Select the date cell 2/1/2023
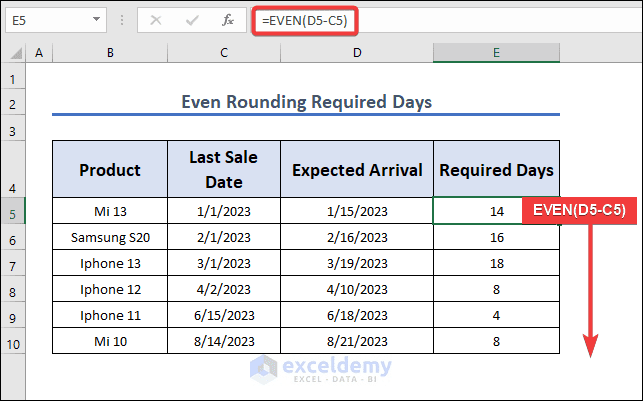 [224, 237]
